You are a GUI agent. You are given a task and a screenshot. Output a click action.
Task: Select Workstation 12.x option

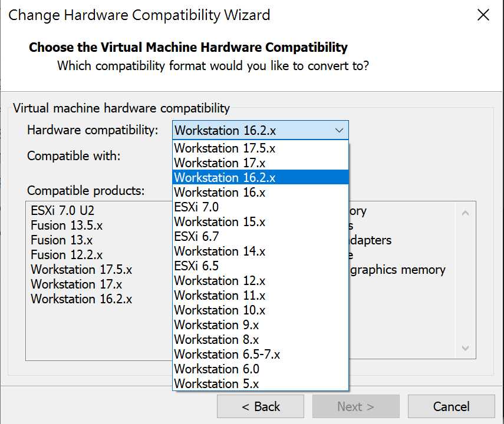(261, 281)
